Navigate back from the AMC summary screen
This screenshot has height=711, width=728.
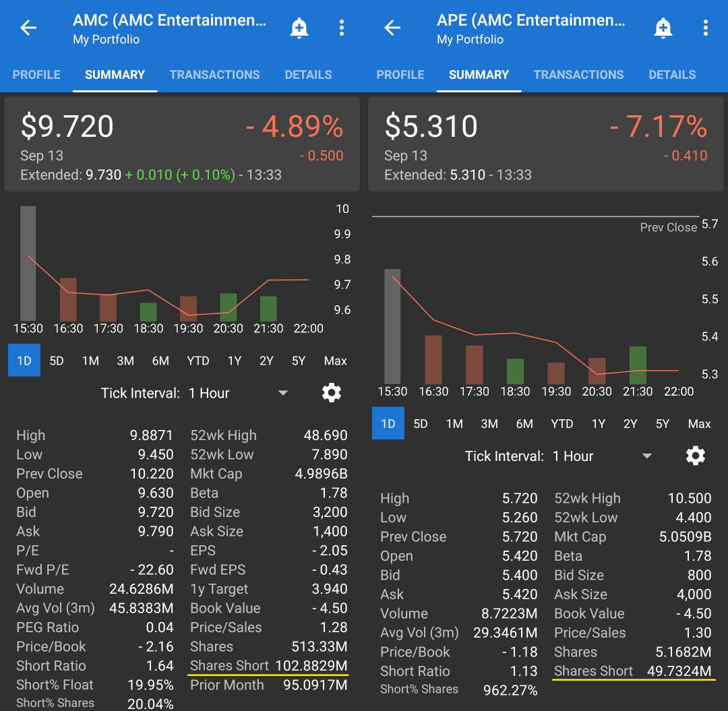pyautogui.click(x=27, y=28)
